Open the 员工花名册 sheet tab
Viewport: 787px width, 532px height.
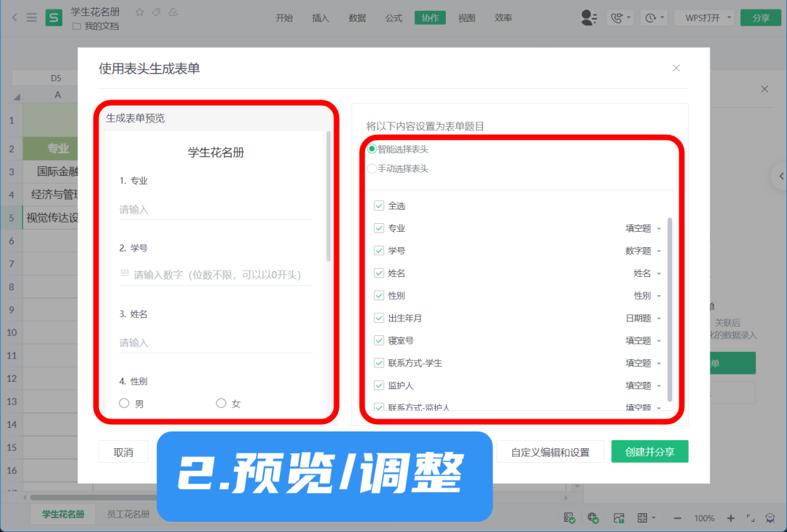[x=129, y=514]
